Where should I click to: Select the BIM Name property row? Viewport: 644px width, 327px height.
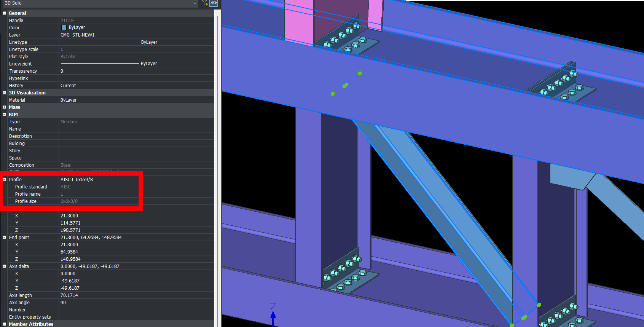coord(111,129)
